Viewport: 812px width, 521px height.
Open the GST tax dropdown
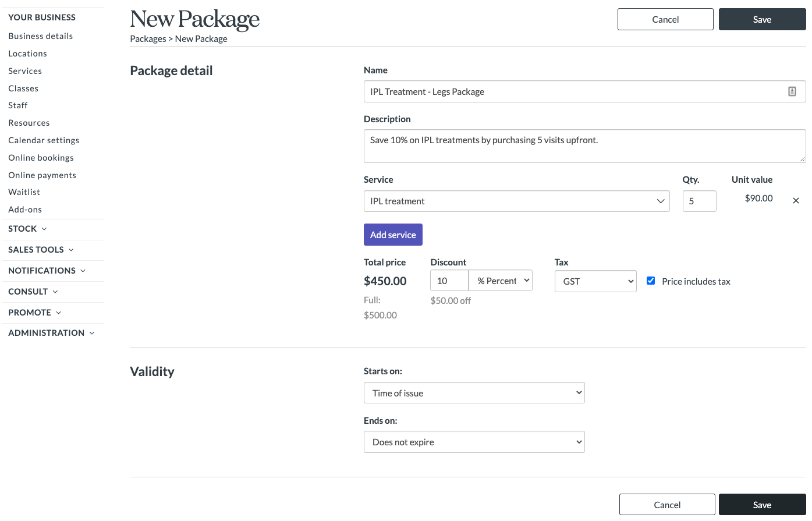[x=595, y=281]
